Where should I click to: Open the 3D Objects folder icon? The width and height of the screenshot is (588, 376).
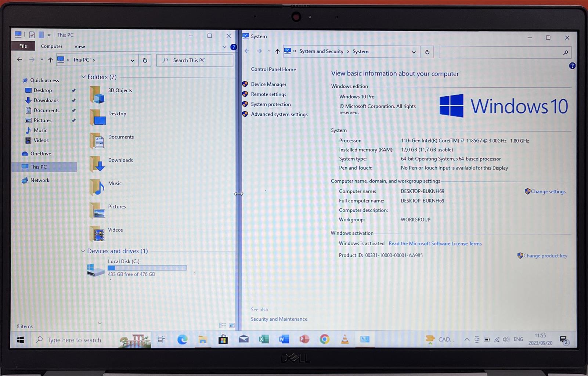click(97, 95)
